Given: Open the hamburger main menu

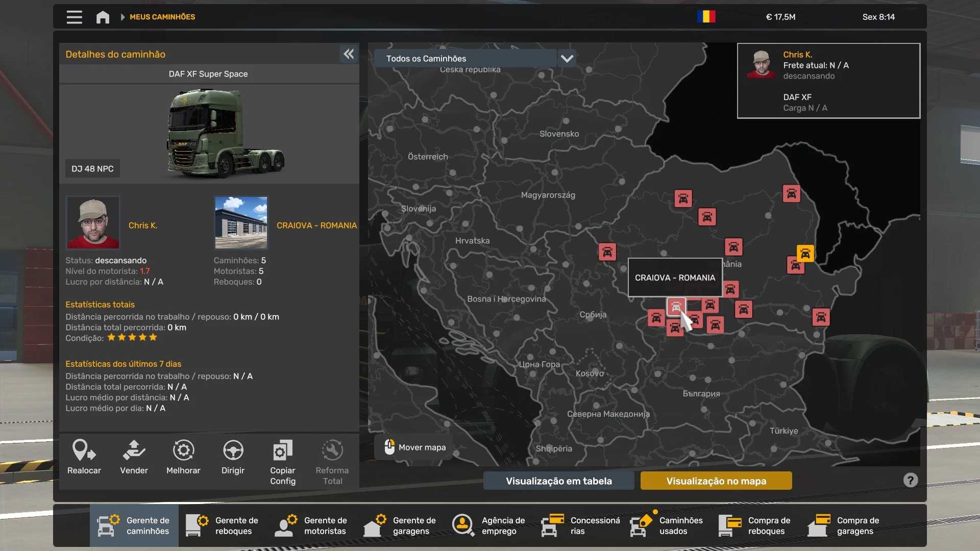Looking at the screenshot, I should click(74, 17).
